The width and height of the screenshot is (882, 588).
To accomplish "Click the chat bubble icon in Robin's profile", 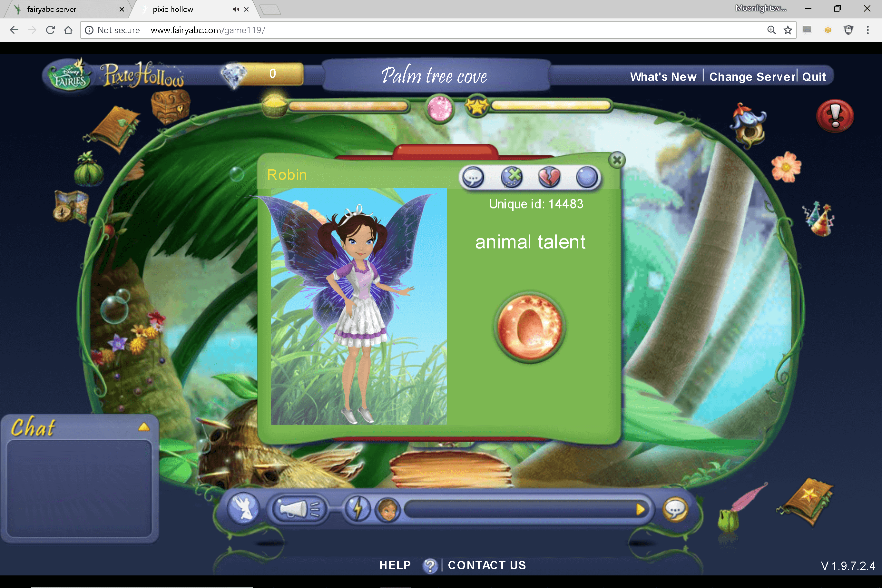I will (x=473, y=177).
